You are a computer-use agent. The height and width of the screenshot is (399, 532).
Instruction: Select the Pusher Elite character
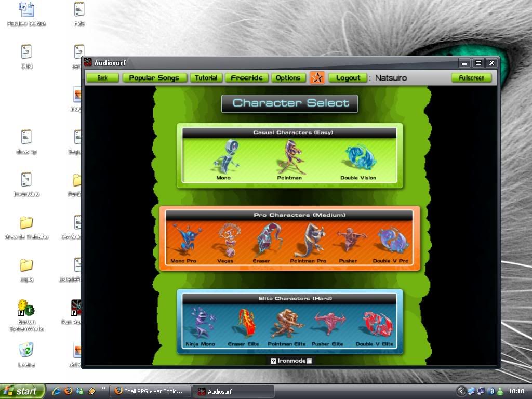pyautogui.click(x=328, y=327)
